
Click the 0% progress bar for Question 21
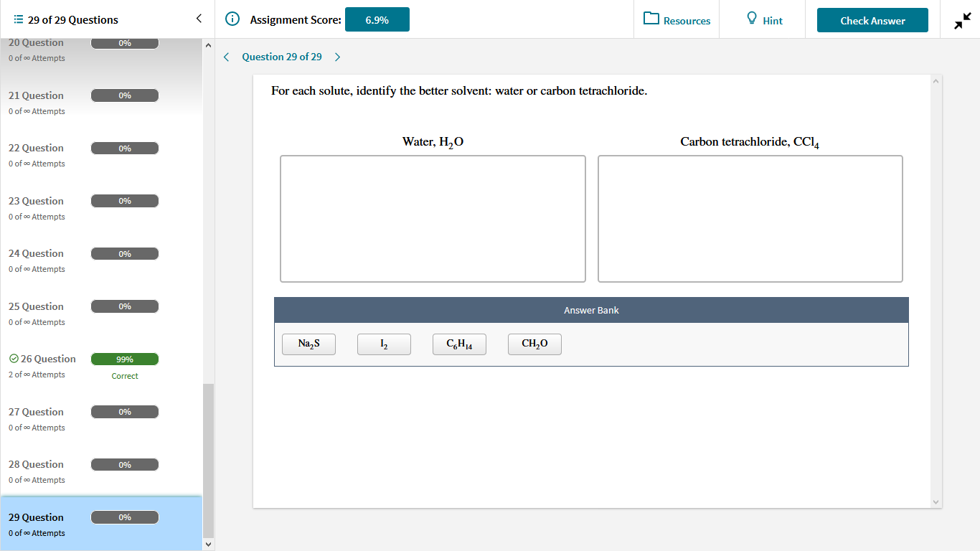[125, 95]
